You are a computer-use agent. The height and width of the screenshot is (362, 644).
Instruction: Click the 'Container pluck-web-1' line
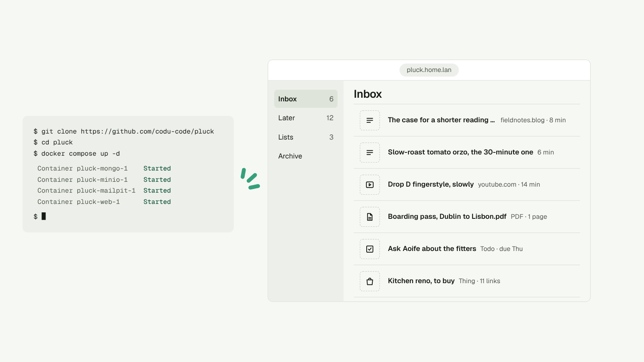[78, 202]
